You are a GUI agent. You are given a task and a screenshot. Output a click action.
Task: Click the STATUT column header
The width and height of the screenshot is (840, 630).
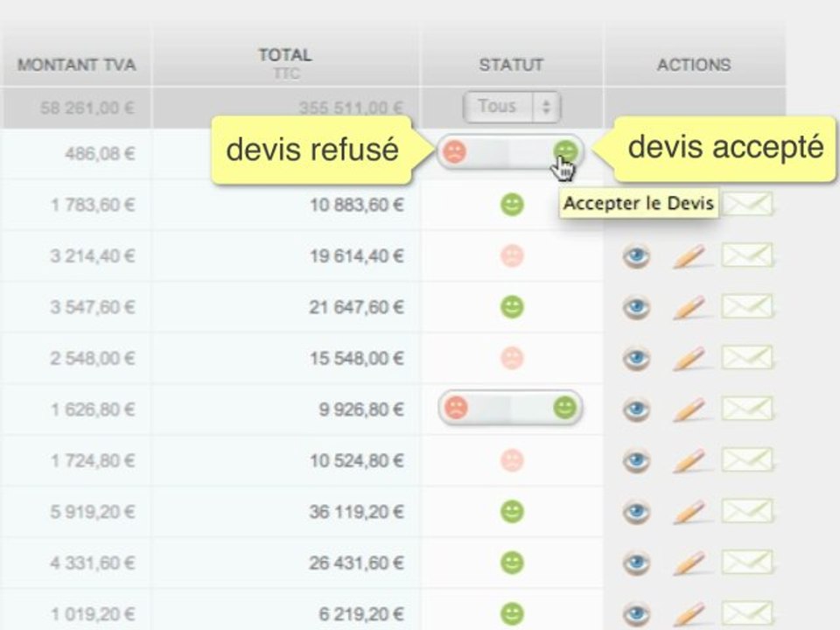511,65
